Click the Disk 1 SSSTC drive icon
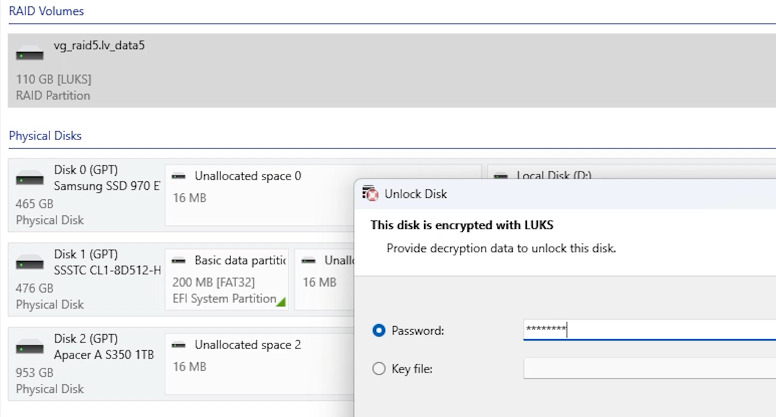Screen dimensions: 776x417 tap(30, 263)
